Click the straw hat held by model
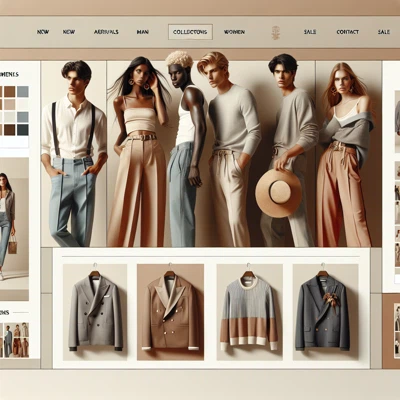The width and height of the screenshot is (400, 400). [x=278, y=193]
